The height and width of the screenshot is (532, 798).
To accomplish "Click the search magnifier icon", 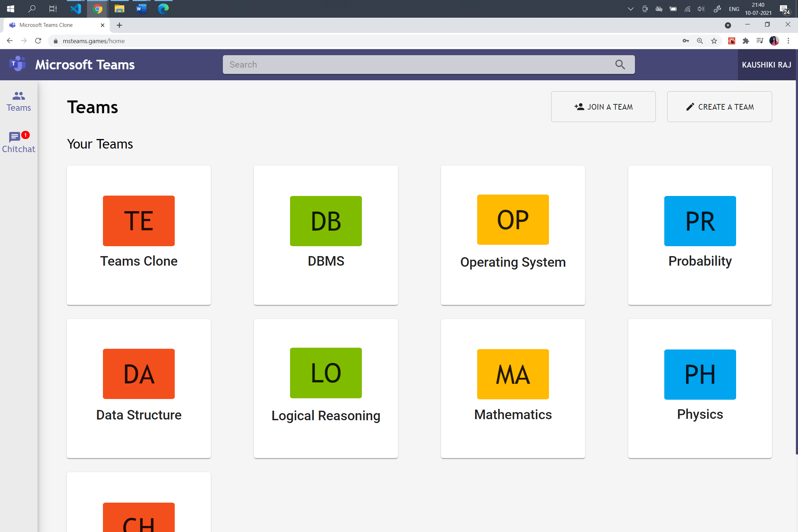I will coord(620,64).
